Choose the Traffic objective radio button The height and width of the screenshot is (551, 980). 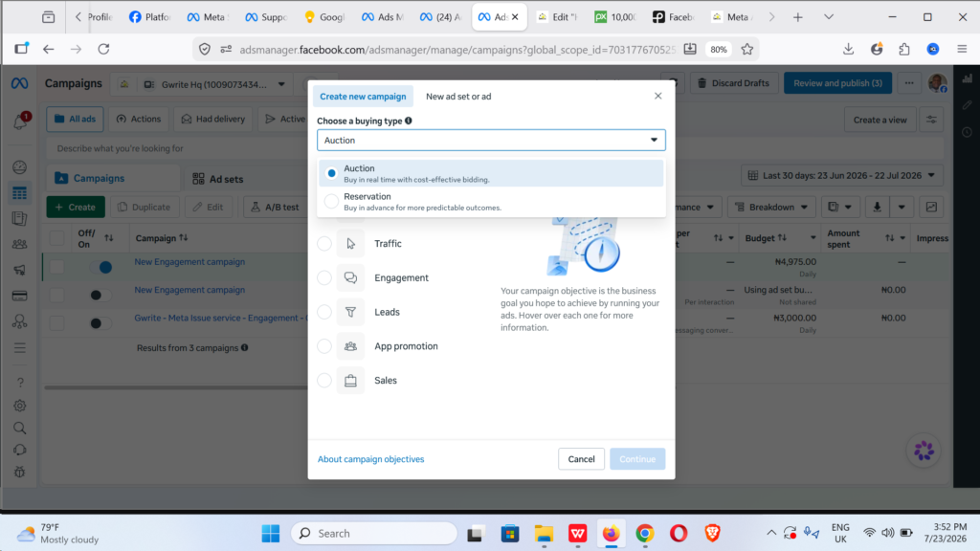point(324,244)
